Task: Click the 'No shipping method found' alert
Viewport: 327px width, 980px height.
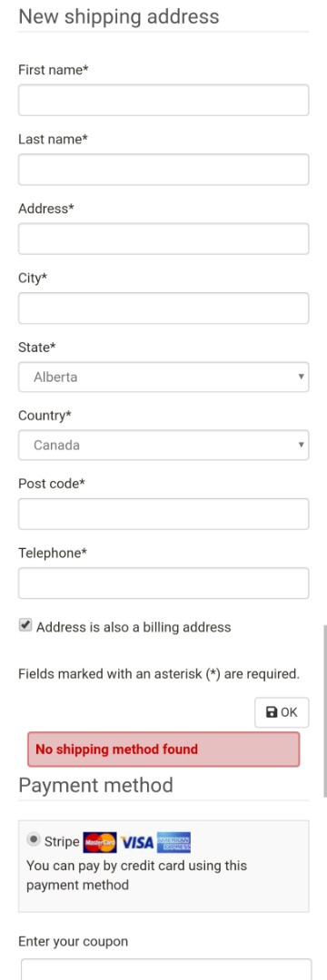Action: click(x=163, y=749)
